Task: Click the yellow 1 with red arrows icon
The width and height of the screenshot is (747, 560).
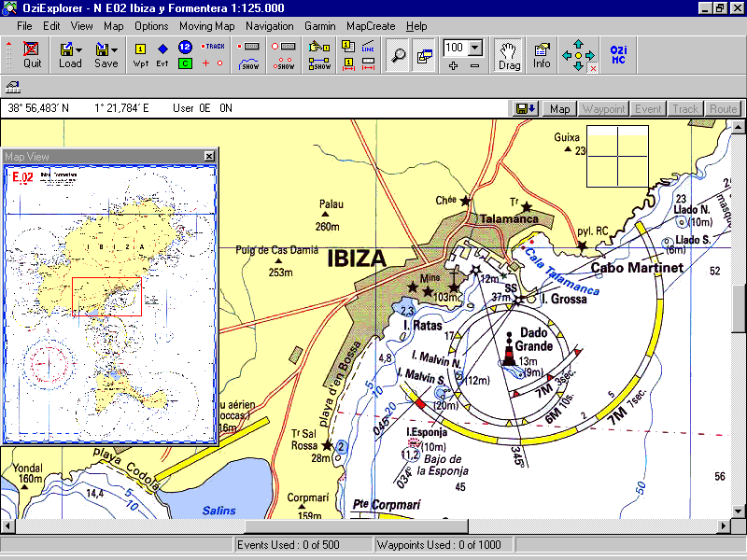Action: pyautogui.click(x=348, y=63)
